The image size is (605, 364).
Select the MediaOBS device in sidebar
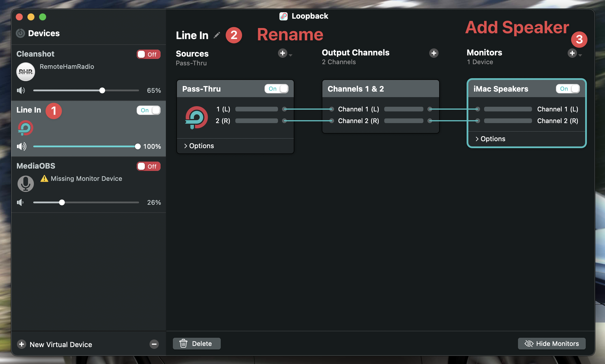coord(36,166)
